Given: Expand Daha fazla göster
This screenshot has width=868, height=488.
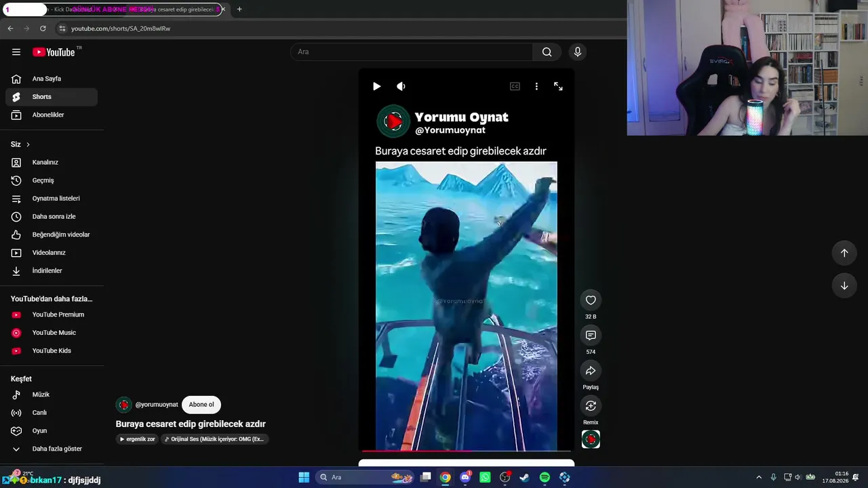Looking at the screenshot, I should click(52, 449).
